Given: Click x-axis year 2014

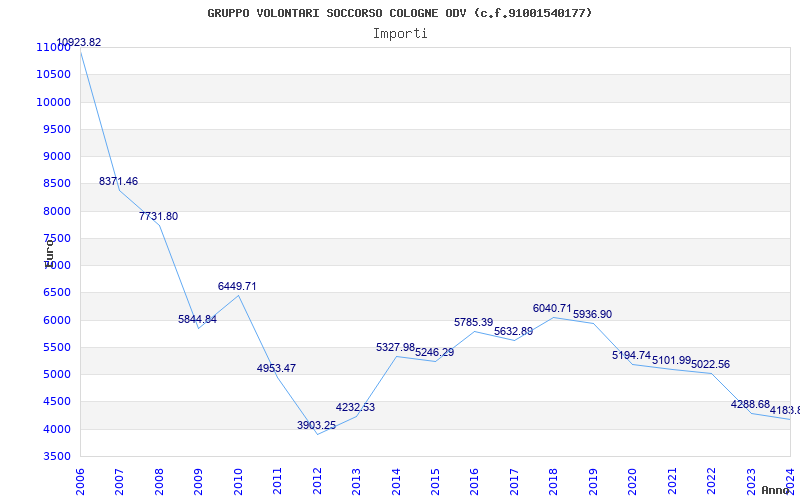Looking at the screenshot, I should pos(396,481).
